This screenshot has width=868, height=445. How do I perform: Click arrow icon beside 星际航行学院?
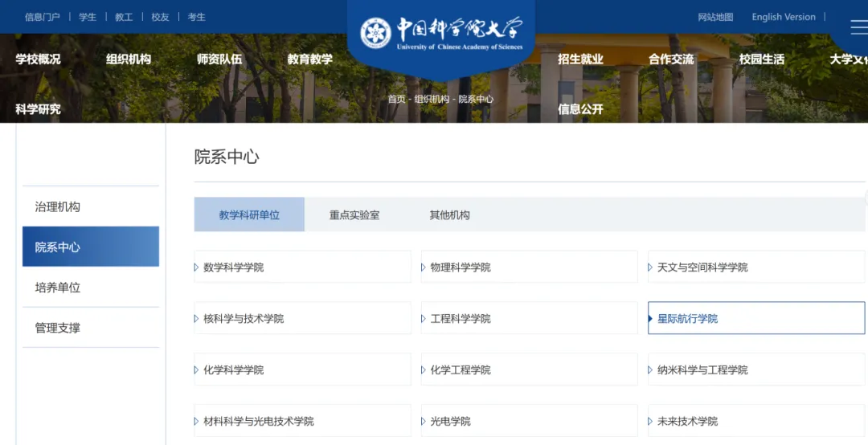tap(650, 318)
